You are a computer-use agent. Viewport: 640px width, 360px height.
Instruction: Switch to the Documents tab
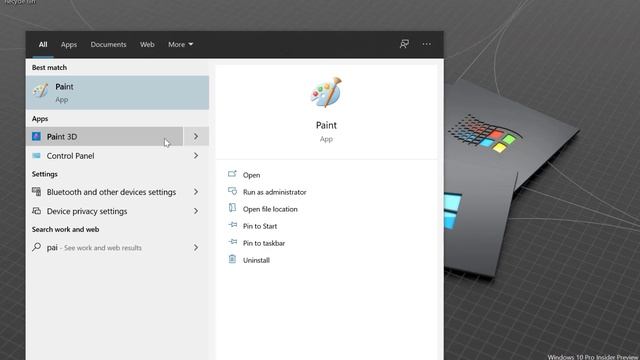tap(108, 44)
